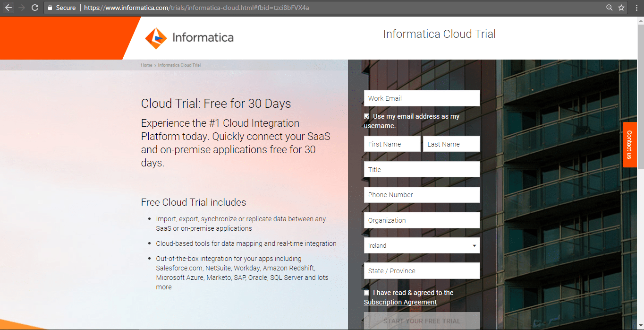Click the URL in the address bar

pos(196,8)
